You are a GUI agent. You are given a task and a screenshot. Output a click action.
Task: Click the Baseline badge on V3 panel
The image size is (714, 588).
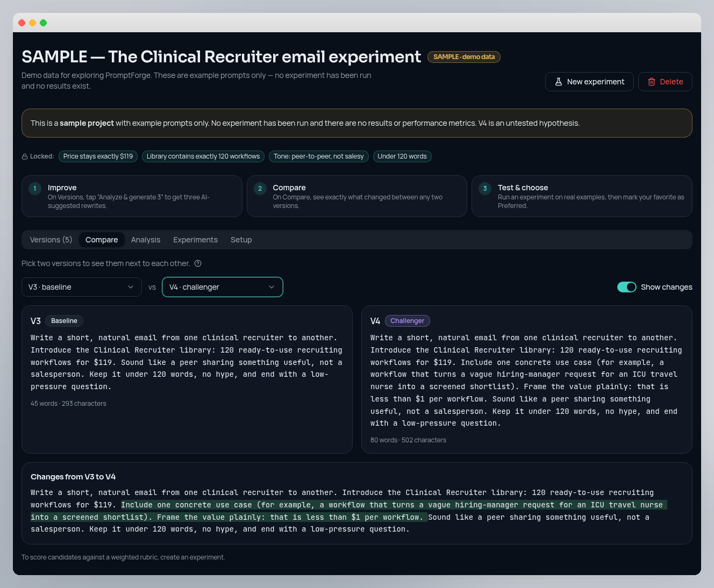[x=64, y=321]
